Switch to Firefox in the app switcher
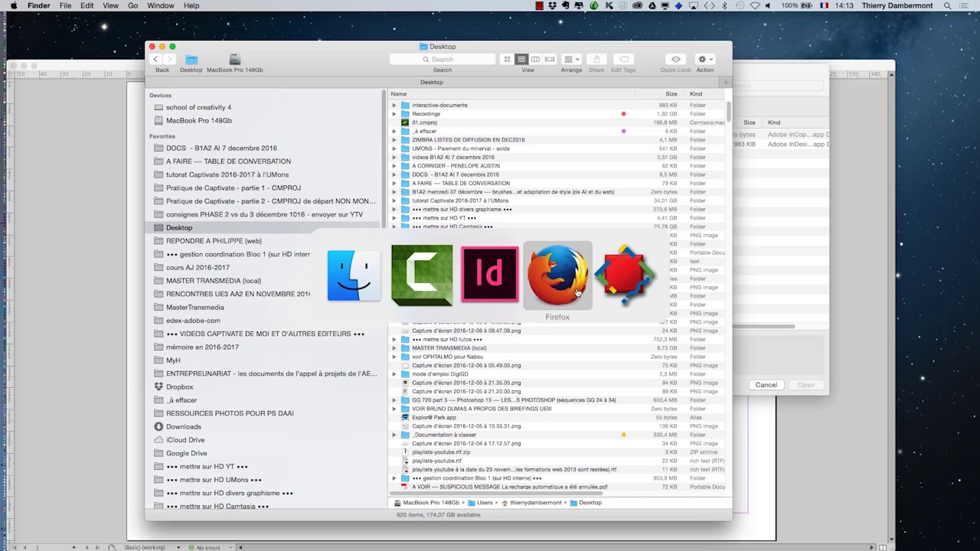The height and width of the screenshot is (551, 980). (x=557, y=274)
